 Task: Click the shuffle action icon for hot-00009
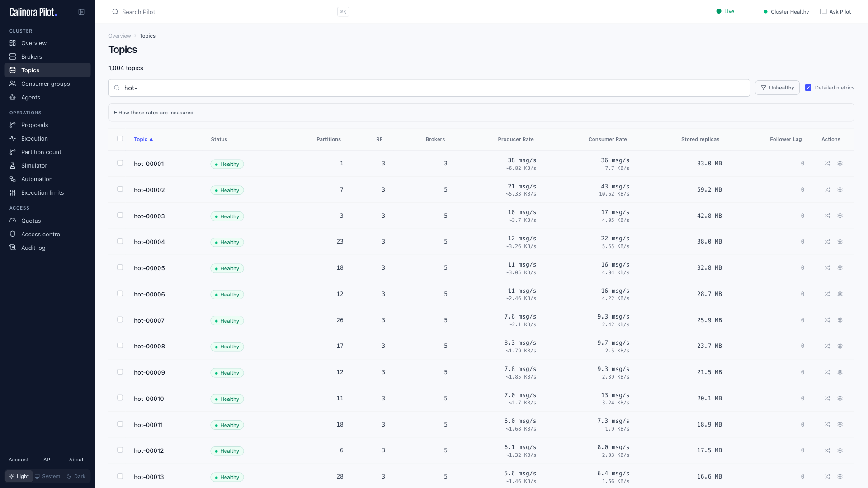(x=827, y=372)
